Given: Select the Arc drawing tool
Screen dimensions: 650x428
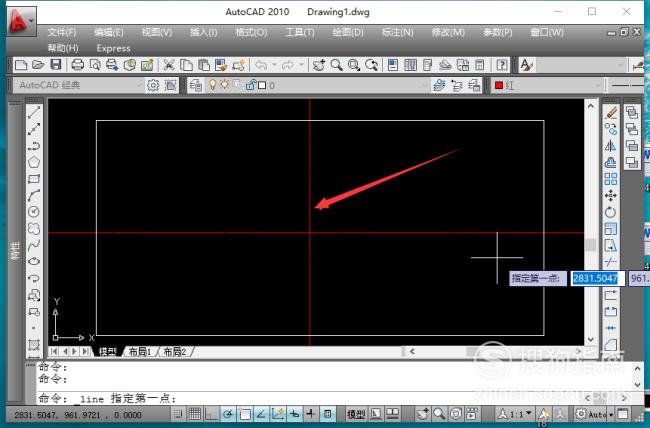Looking at the screenshot, I should coord(34,195).
